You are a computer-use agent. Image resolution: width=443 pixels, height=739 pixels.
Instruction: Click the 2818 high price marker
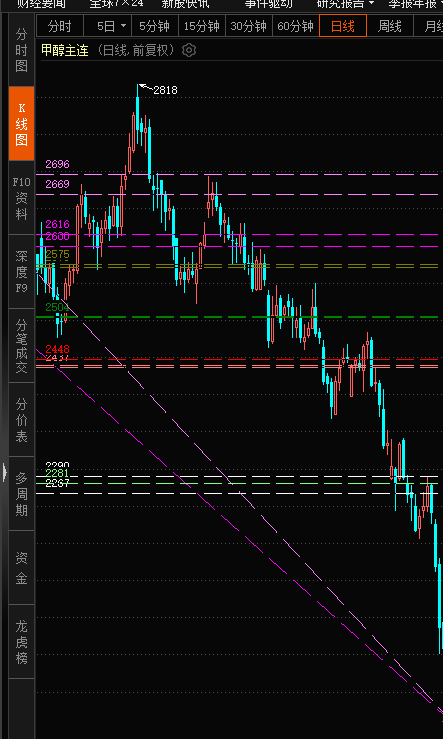pos(165,90)
